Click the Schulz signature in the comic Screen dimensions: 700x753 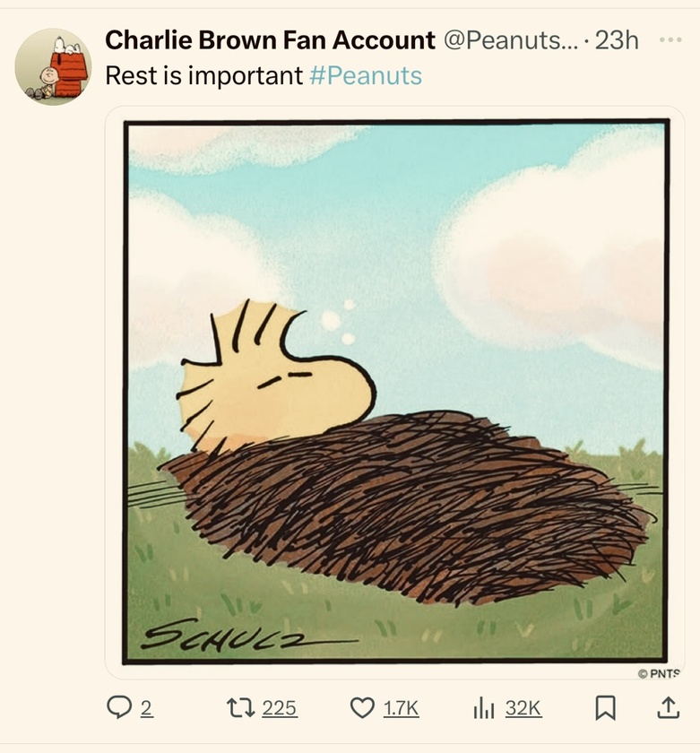click(x=250, y=635)
